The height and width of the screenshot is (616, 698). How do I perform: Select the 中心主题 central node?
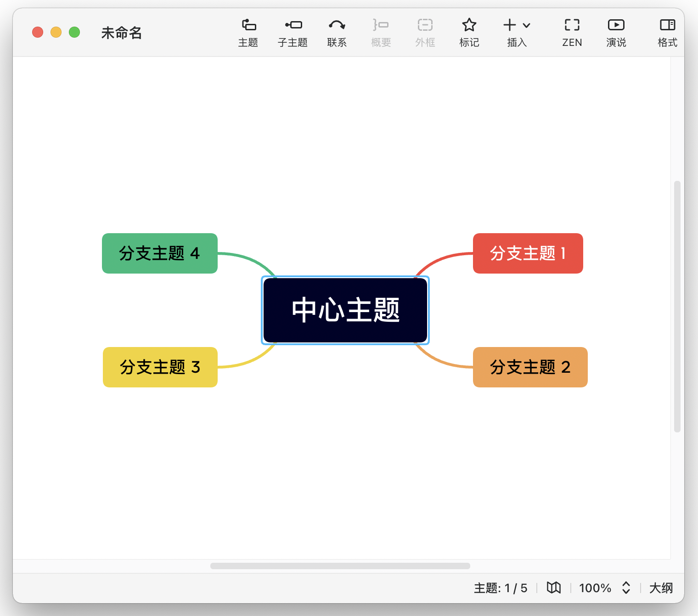tap(345, 310)
